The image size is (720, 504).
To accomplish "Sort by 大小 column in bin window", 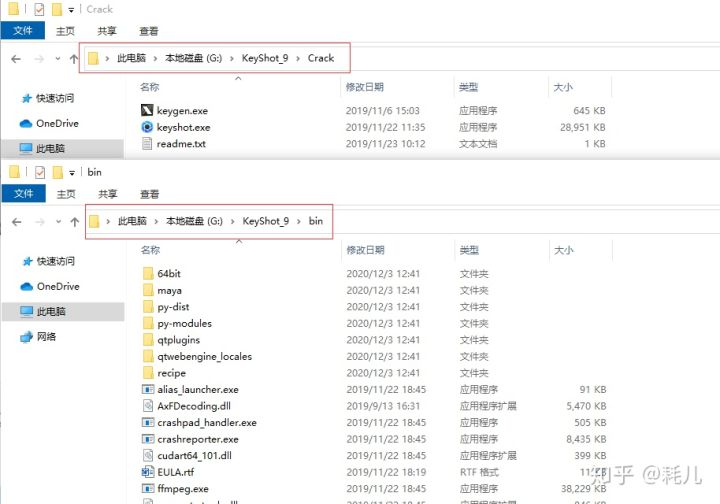I will point(563,250).
